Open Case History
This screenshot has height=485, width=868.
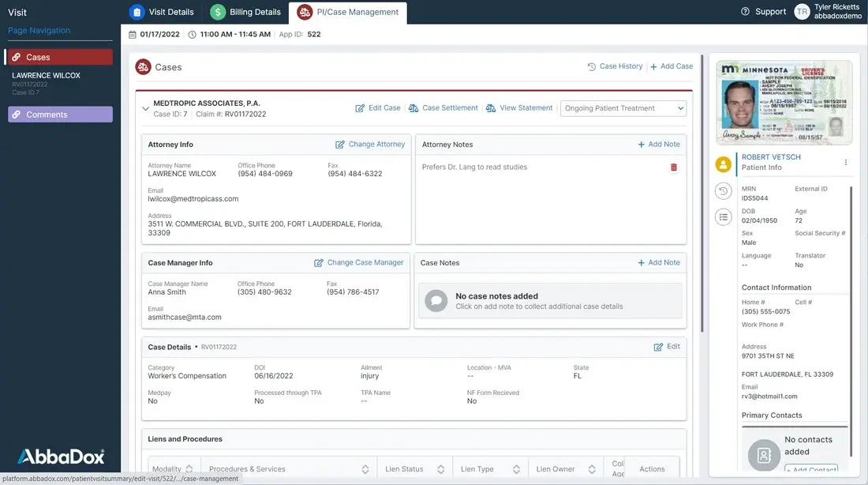pos(615,66)
